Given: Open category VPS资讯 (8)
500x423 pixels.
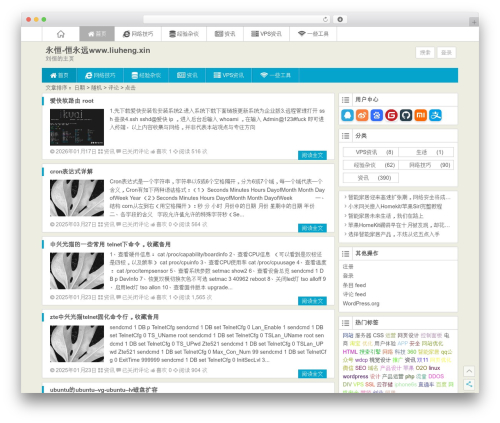Looking at the screenshot, I should pos(371,152).
